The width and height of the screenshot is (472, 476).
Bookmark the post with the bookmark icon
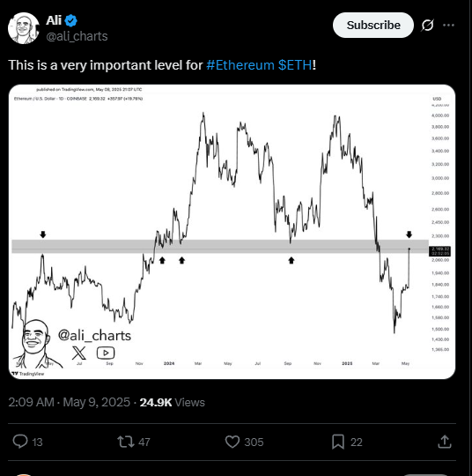click(338, 442)
